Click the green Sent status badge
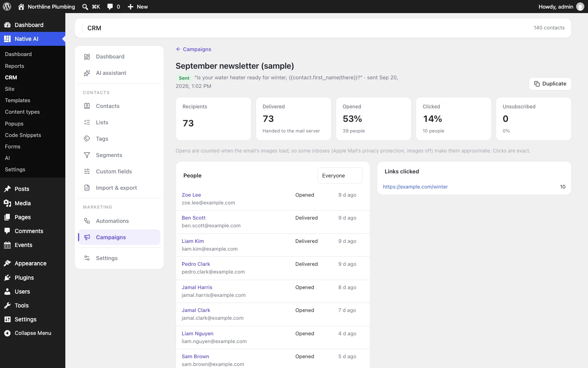This screenshot has width=588, height=368. tap(184, 78)
